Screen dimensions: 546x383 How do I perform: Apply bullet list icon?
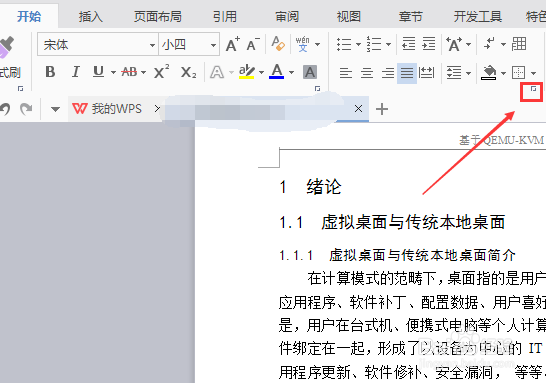click(x=344, y=44)
